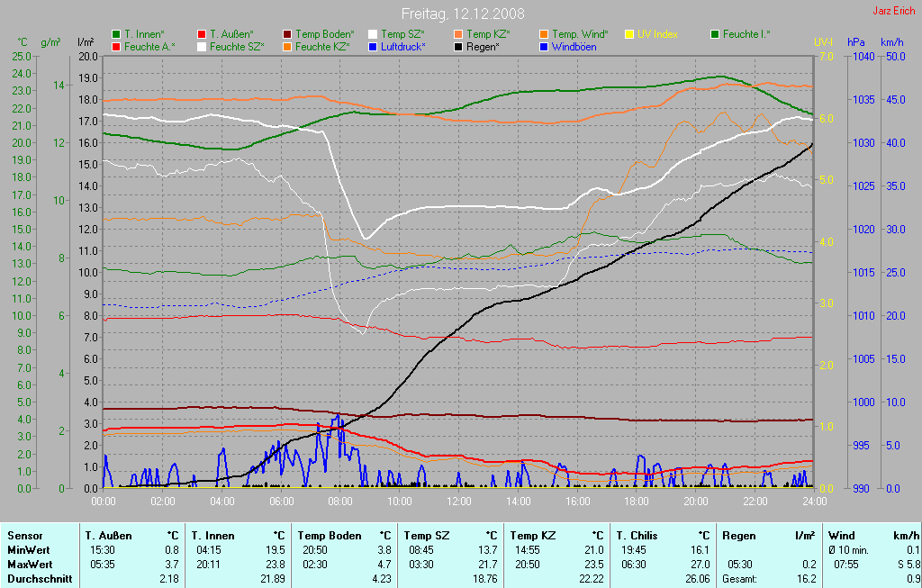Select the 'Temp Boden*' legend label
The image size is (922, 588).
[325, 35]
